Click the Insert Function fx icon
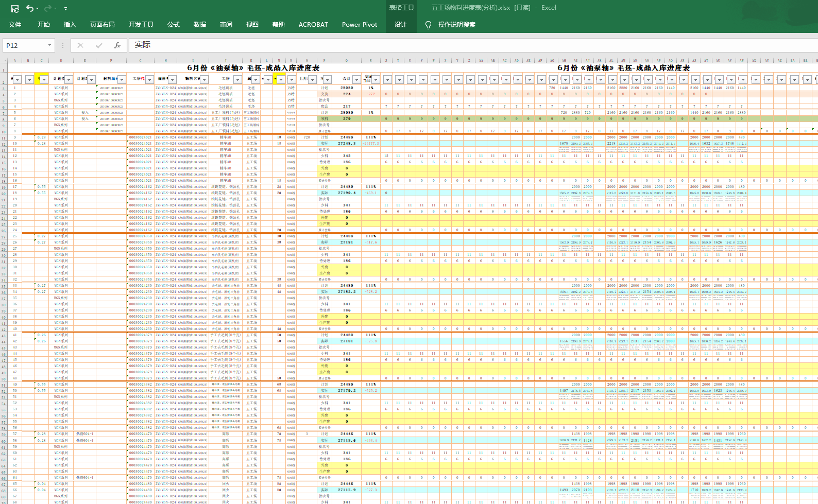This screenshot has height=504, width=818. (117, 45)
